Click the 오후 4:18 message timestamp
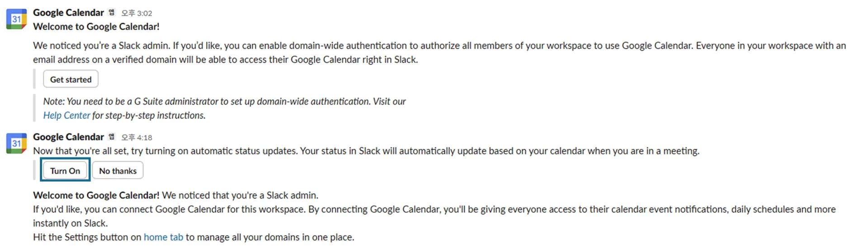The width and height of the screenshot is (868, 250). point(137,137)
